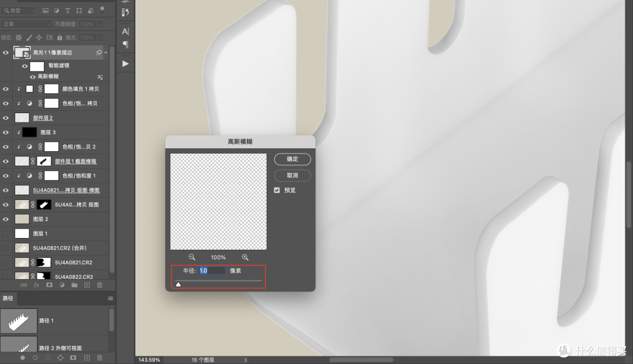The width and height of the screenshot is (633, 364).
Task: Hide the 高光1 1像素描边 layer
Action: tap(6, 53)
